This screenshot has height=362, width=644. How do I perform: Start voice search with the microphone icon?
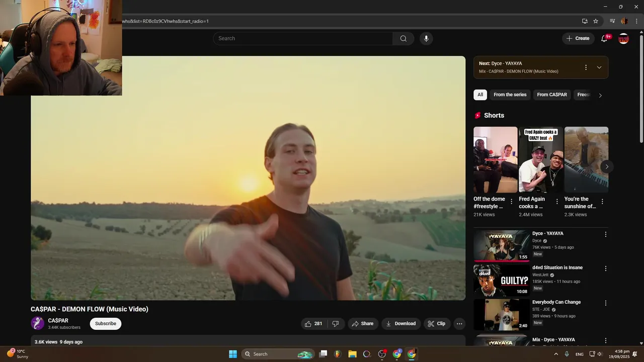click(426, 39)
